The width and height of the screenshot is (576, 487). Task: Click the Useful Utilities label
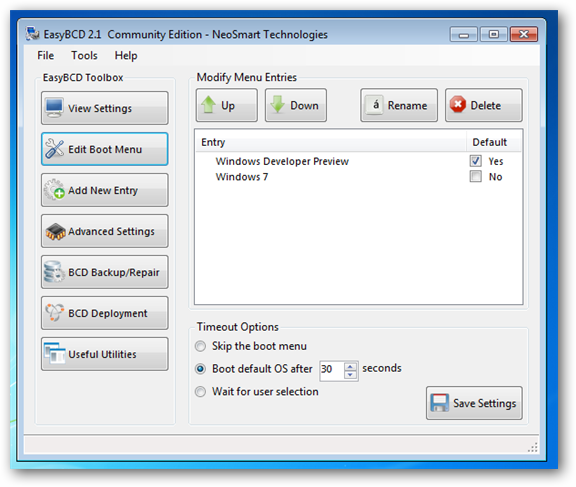point(102,354)
